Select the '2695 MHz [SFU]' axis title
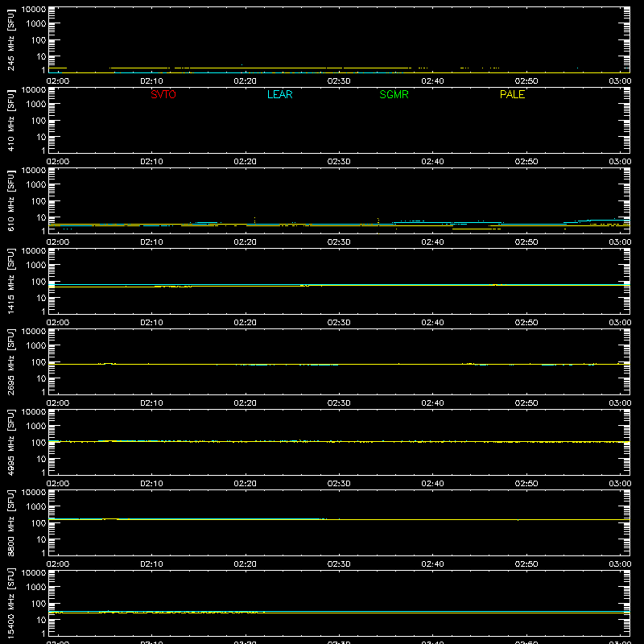Screen dimensions: 644x644 (x=11, y=361)
